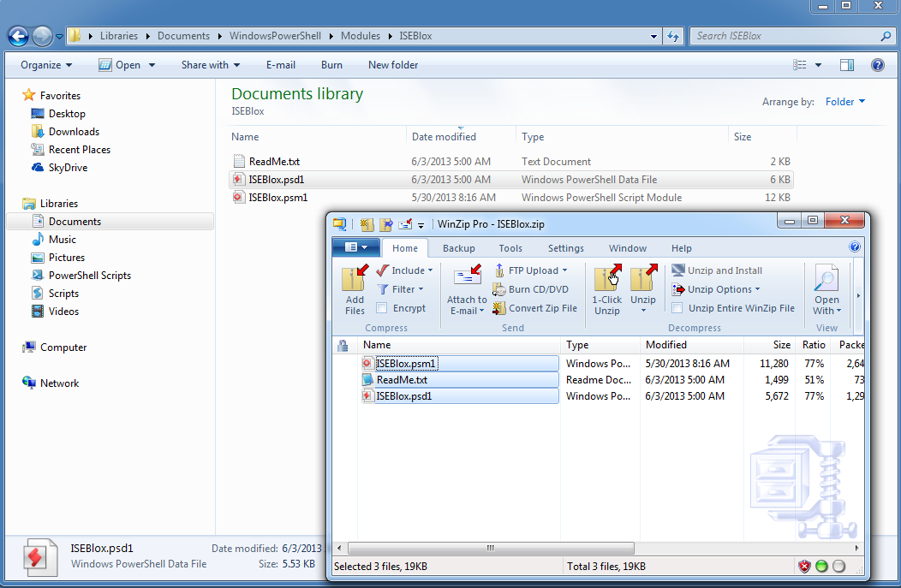Open the blue WinZip file menu button
The height and width of the screenshot is (588, 901).
pos(355,247)
